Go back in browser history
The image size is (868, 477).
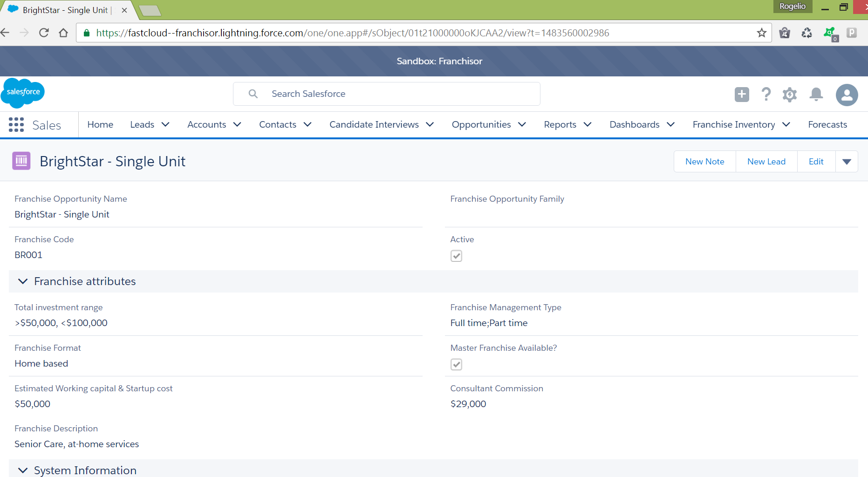[x=5, y=33]
